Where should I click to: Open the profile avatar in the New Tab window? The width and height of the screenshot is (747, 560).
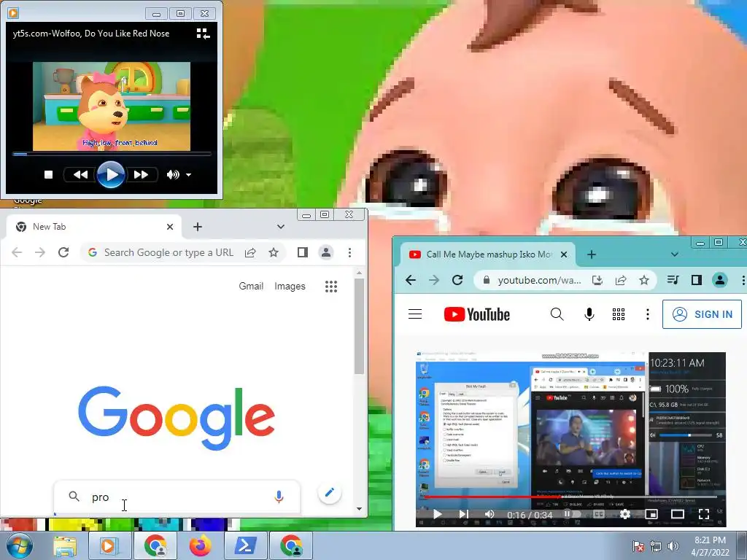click(x=326, y=252)
